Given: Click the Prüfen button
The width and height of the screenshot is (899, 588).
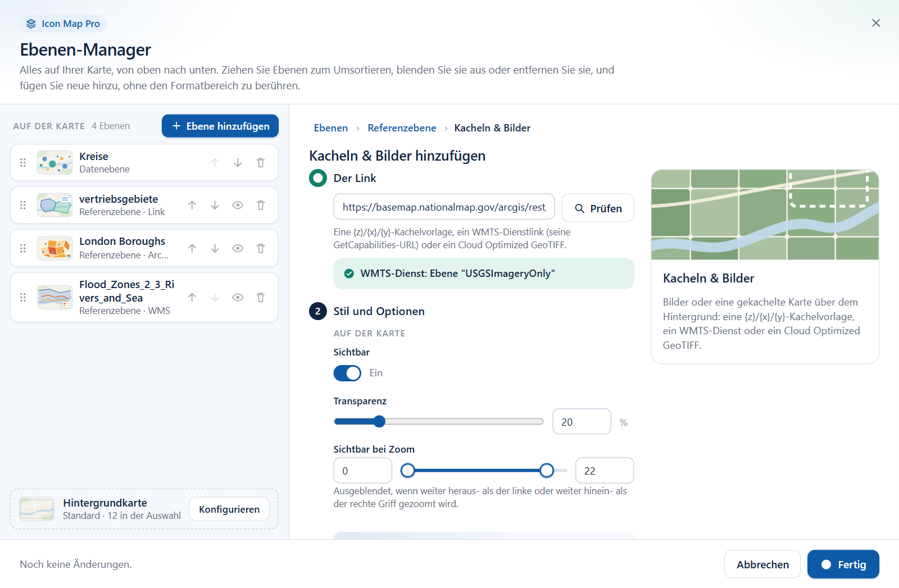Looking at the screenshot, I should coord(598,208).
